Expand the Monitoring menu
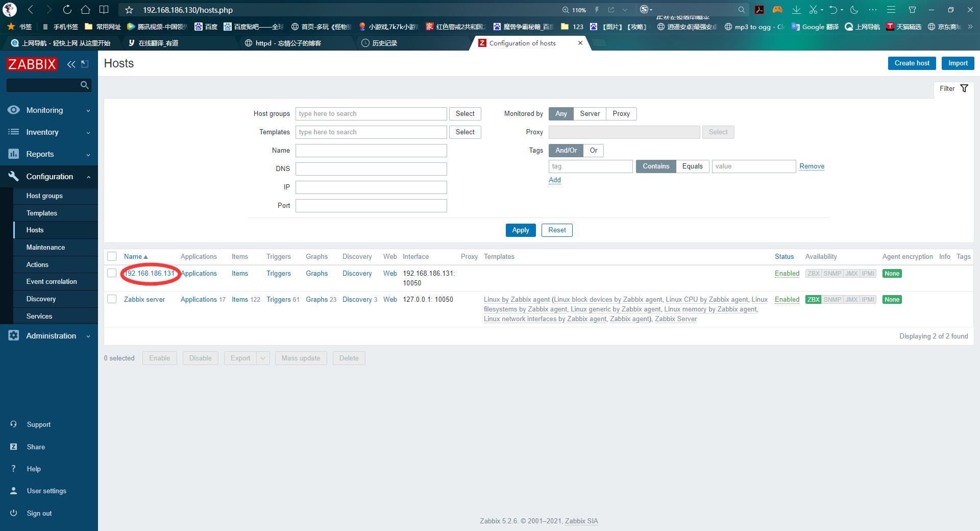Image resolution: width=980 pixels, height=531 pixels. 49,110
